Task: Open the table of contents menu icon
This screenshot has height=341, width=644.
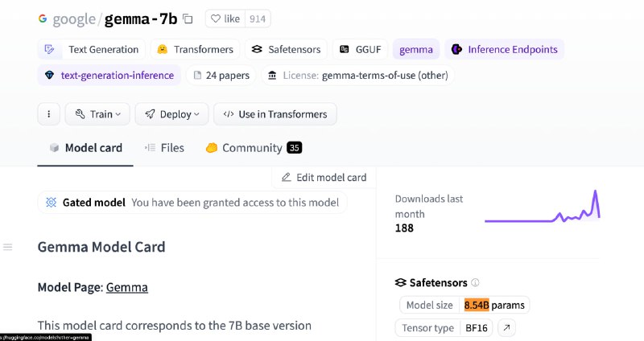Action: [x=8, y=247]
